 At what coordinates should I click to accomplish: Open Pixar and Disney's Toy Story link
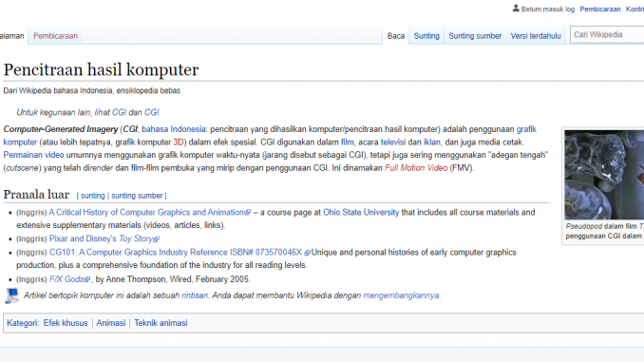(104, 238)
